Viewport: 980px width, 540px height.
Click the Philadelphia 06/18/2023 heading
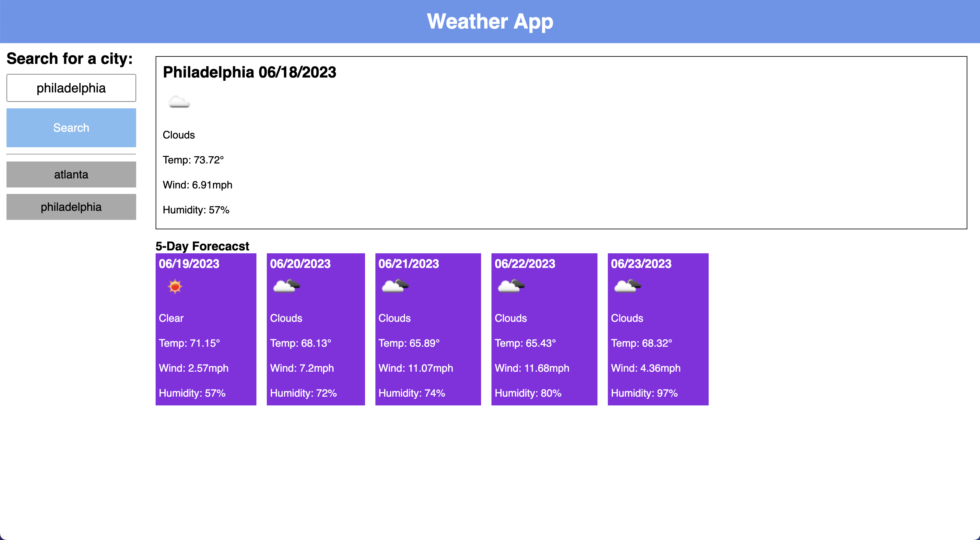(249, 72)
